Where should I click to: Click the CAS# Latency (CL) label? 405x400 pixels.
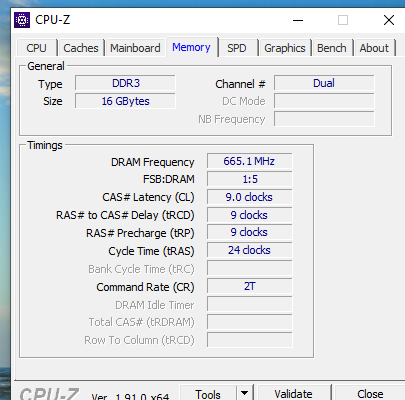pos(148,197)
